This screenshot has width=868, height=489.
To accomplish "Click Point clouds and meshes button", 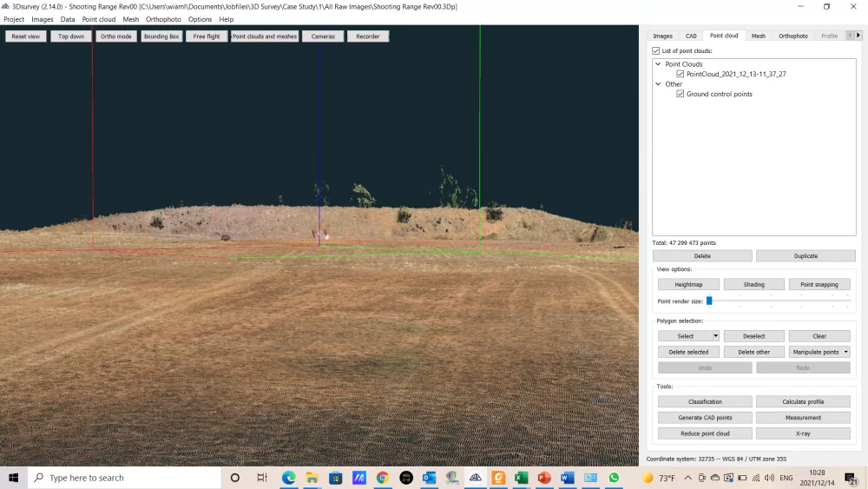I will tap(265, 36).
